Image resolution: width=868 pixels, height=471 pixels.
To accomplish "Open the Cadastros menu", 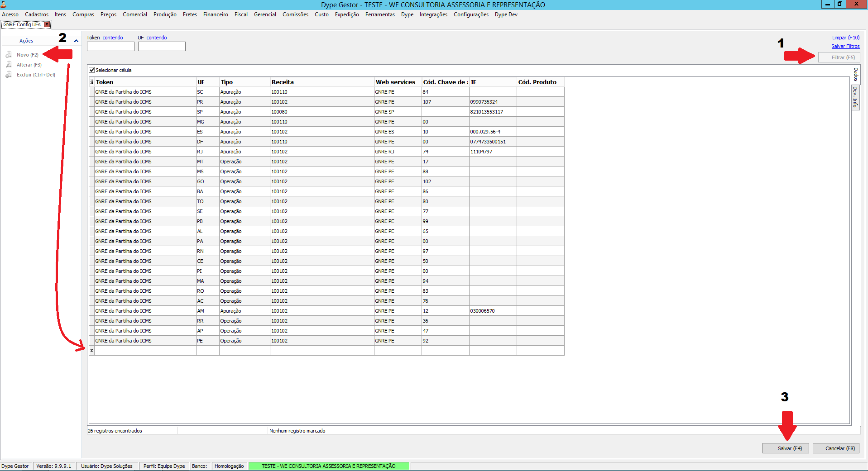I will 37,14.
